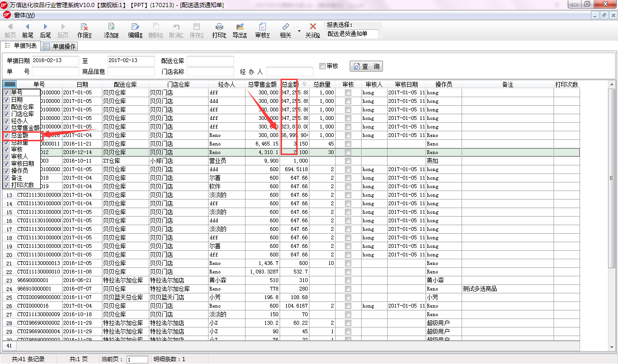The height and width of the screenshot is (364, 618).
Task: Move to the next record (后笔)
Action: [x=45, y=30]
